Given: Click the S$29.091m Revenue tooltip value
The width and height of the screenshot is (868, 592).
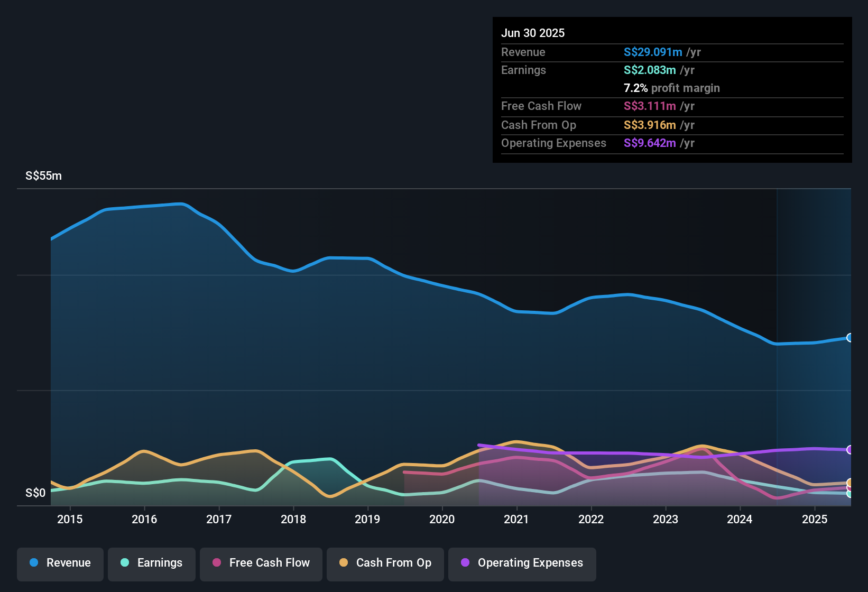Looking at the screenshot, I should (x=653, y=52).
